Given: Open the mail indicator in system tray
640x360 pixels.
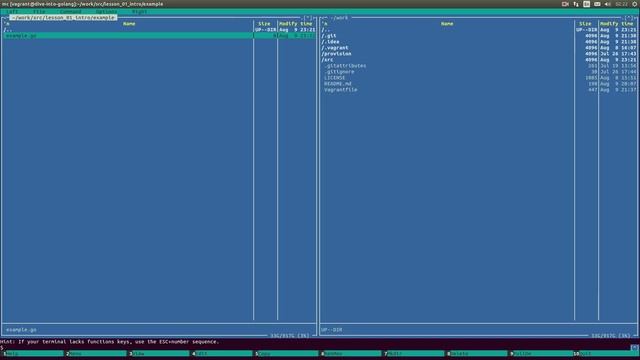Looking at the screenshot, I should coord(597,4).
